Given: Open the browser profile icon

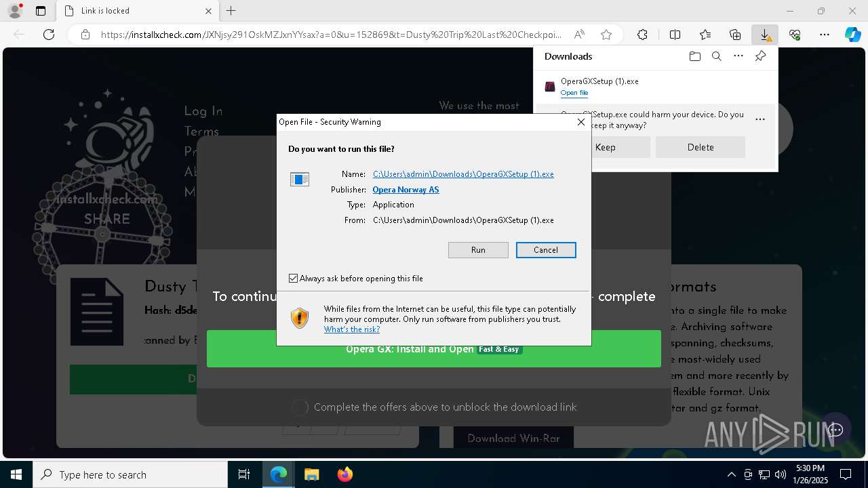Looking at the screenshot, I should point(14,11).
